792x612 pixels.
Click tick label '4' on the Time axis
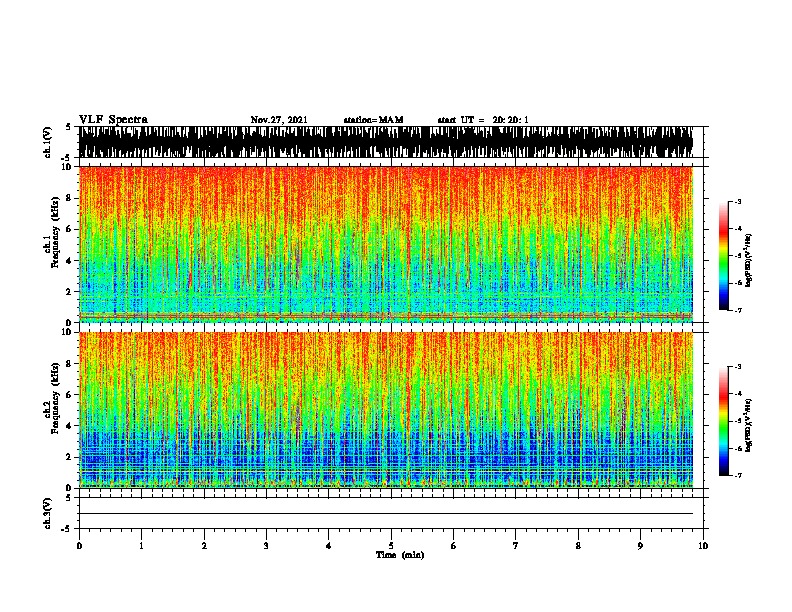click(x=329, y=546)
